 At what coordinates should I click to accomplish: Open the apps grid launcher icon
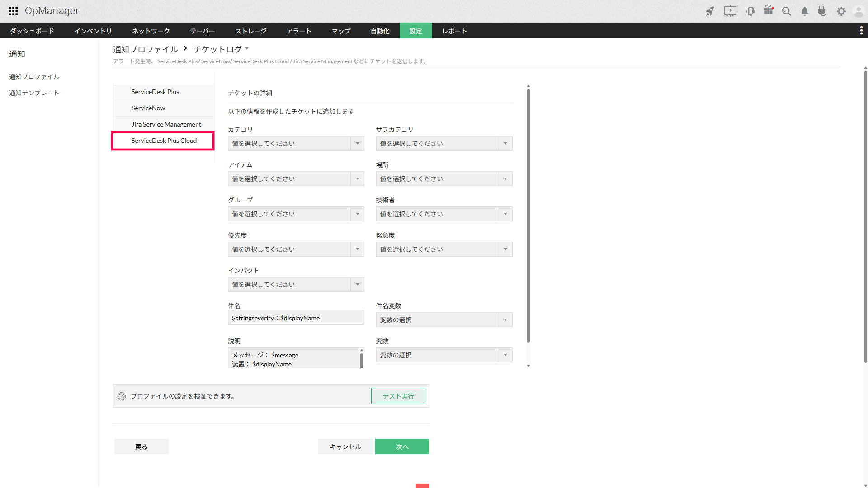click(x=13, y=11)
